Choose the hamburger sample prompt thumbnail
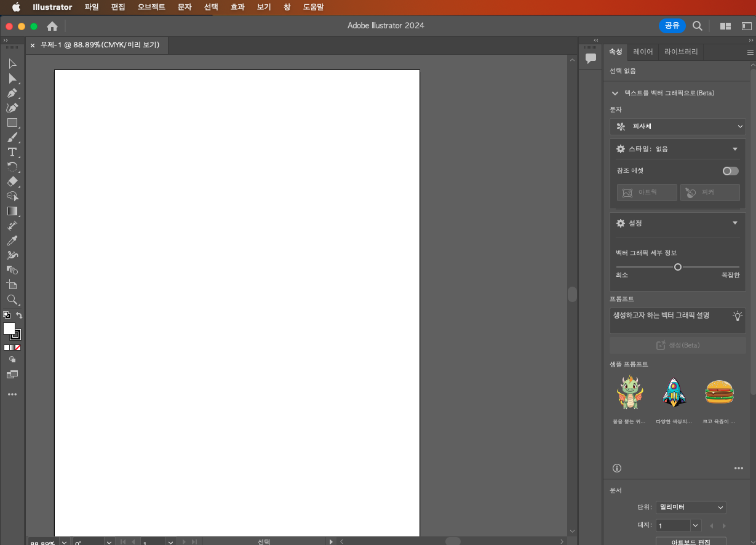 coord(719,393)
